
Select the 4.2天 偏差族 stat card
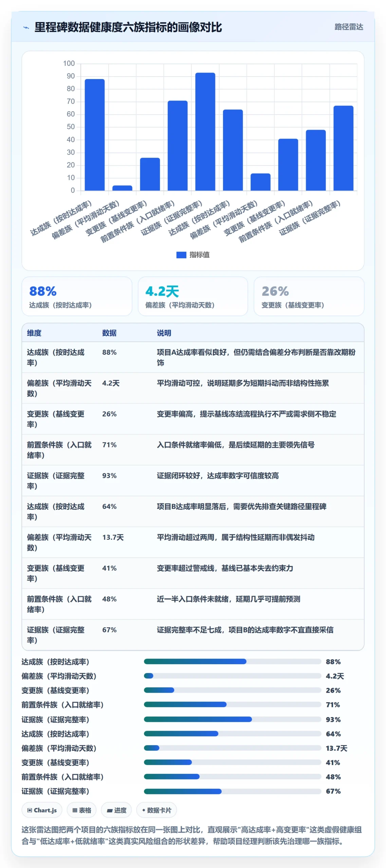(x=193, y=296)
